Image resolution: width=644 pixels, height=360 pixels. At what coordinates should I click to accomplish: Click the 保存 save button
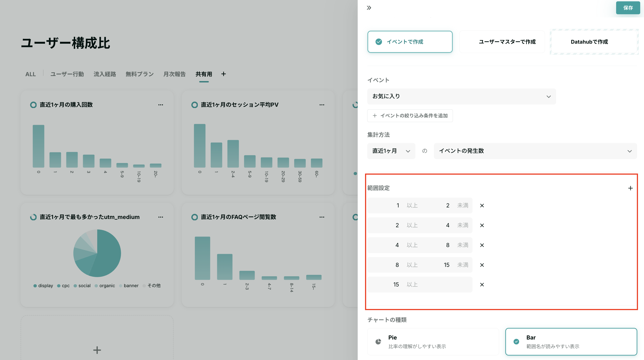click(628, 8)
